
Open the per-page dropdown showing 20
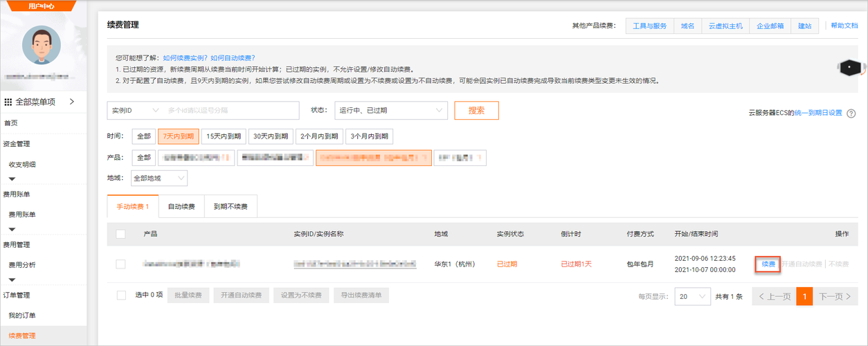(692, 296)
